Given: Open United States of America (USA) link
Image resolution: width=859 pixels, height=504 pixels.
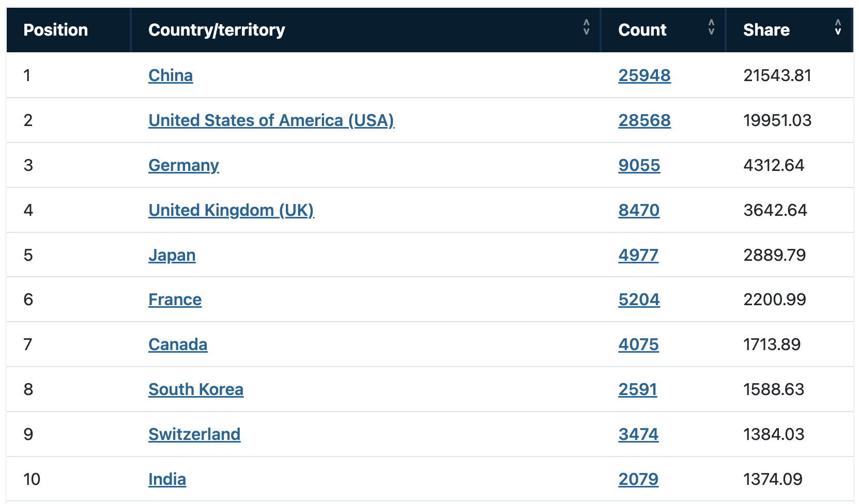Looking at the screenshot, I should coord(271,120).
